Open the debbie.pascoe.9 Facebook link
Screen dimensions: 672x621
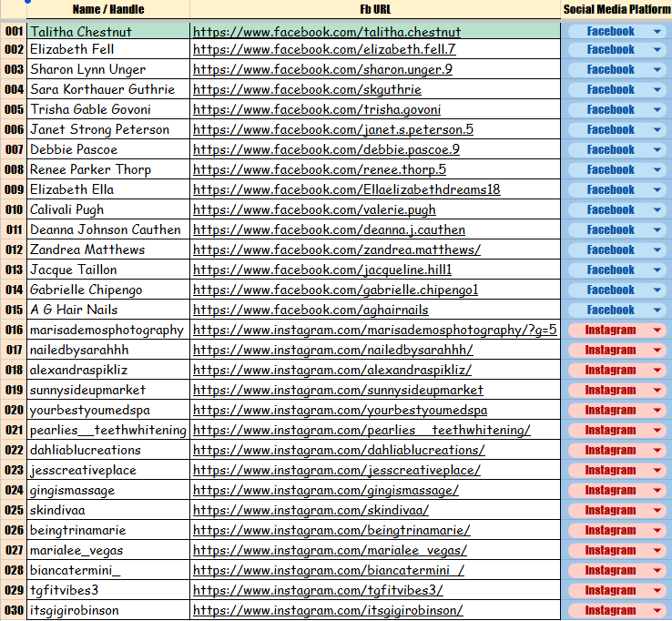tap(326, 149)
